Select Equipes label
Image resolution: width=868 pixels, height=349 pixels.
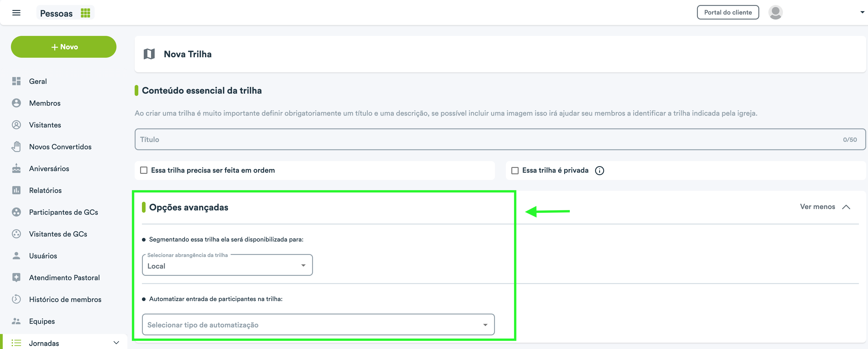[42, 321]
